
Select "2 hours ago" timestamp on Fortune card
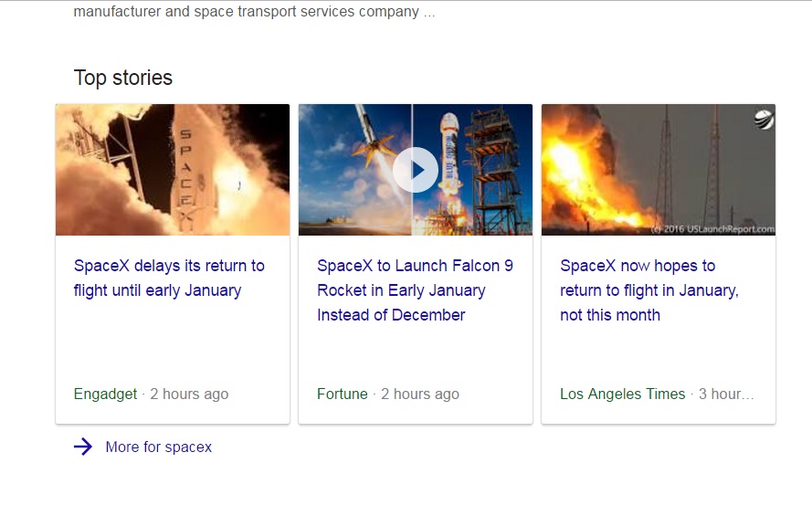(420, 395)
